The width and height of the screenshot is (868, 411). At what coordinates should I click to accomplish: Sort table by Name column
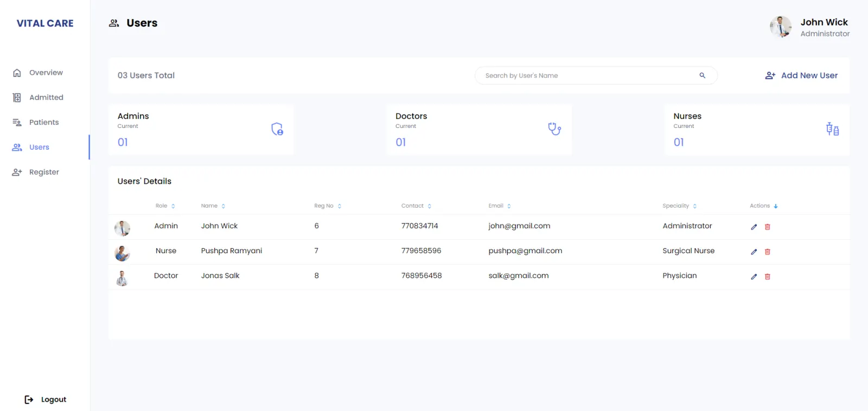(213, 206)
